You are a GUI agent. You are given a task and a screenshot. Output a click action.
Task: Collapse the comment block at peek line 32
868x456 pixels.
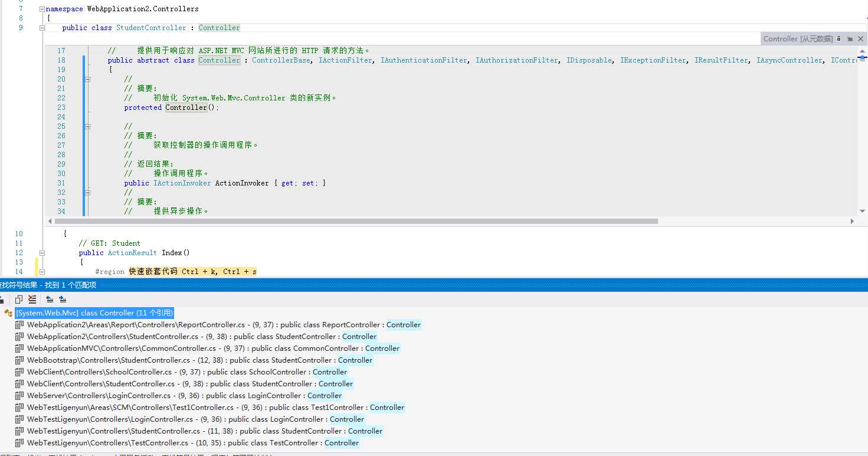87,193
